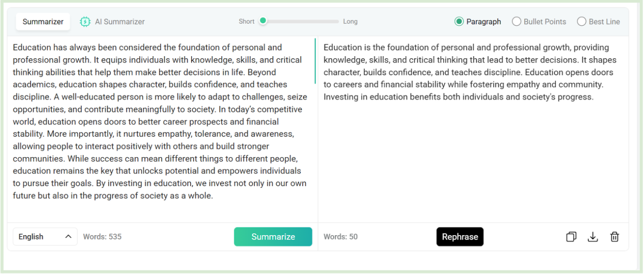Click the AI Summarizer label
This screenshot has width=644, height=274.
pos(120,21)
